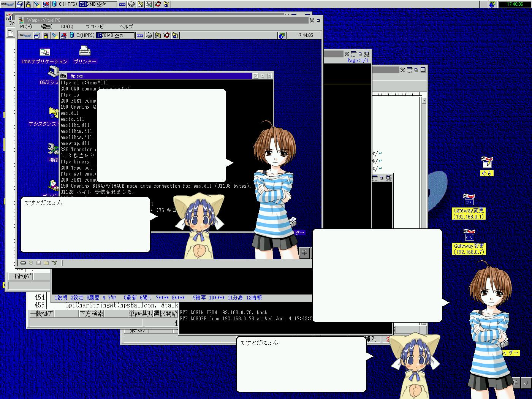Click host WarpCenter info icon near clock
The height and width of the screenshot is (399, 532).
pos(492,4)
